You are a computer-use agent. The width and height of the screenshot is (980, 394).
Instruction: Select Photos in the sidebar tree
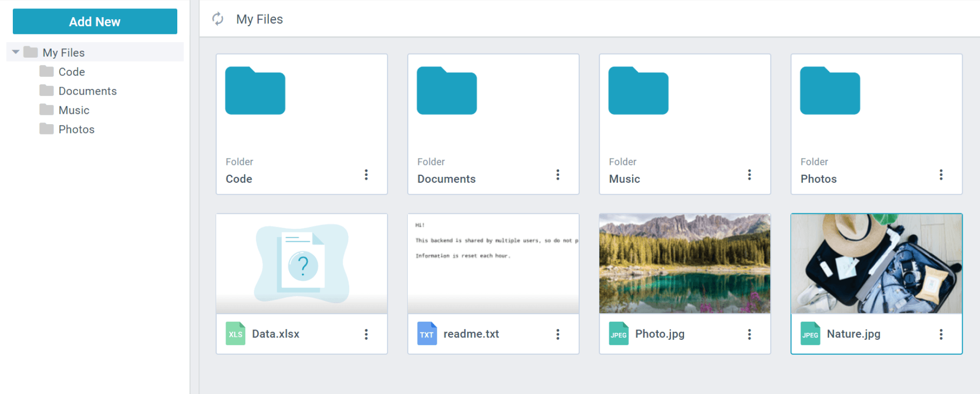point(76,130)
